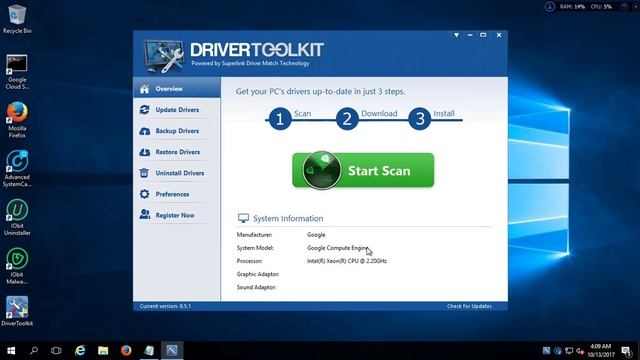Screen dimensions: 640x360
Task: Open the Action Center notifications icon
Action: pos(626,351)
